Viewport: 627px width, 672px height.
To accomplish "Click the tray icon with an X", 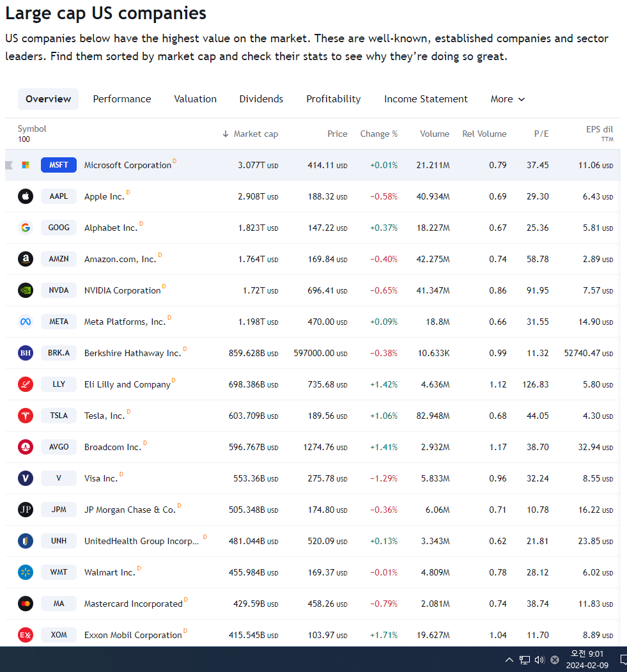I will pos(555,660).
